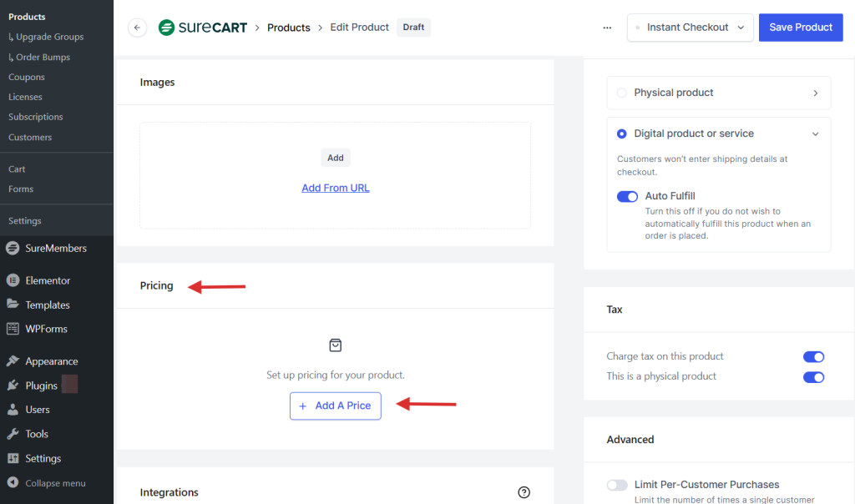Click the SureCart logo icon
This screenshot has height=504, width=855.
click(x=166, y=28)
